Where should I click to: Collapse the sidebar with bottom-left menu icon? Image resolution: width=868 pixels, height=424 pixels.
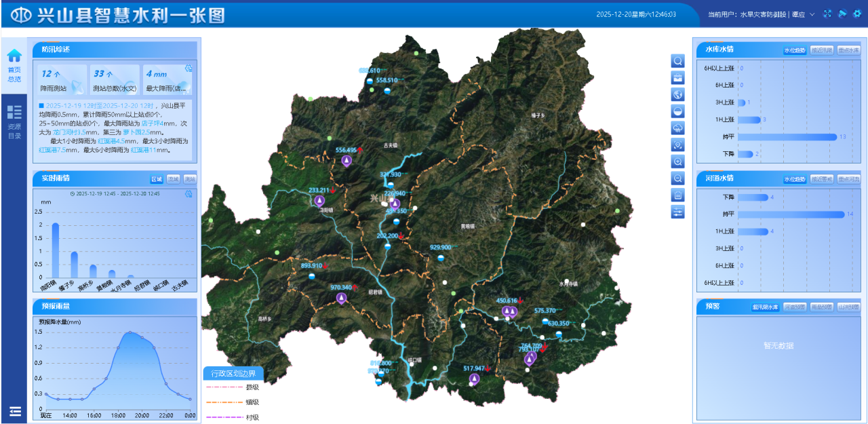click(x=15, y=411)
